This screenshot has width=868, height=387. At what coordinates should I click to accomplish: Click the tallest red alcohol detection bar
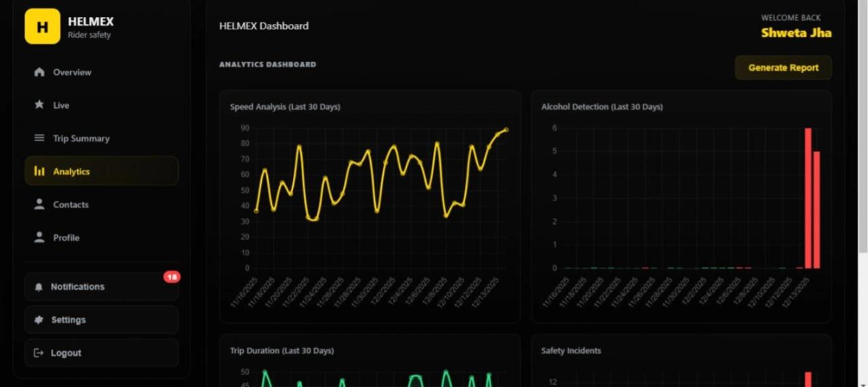[x=808, y=198]
